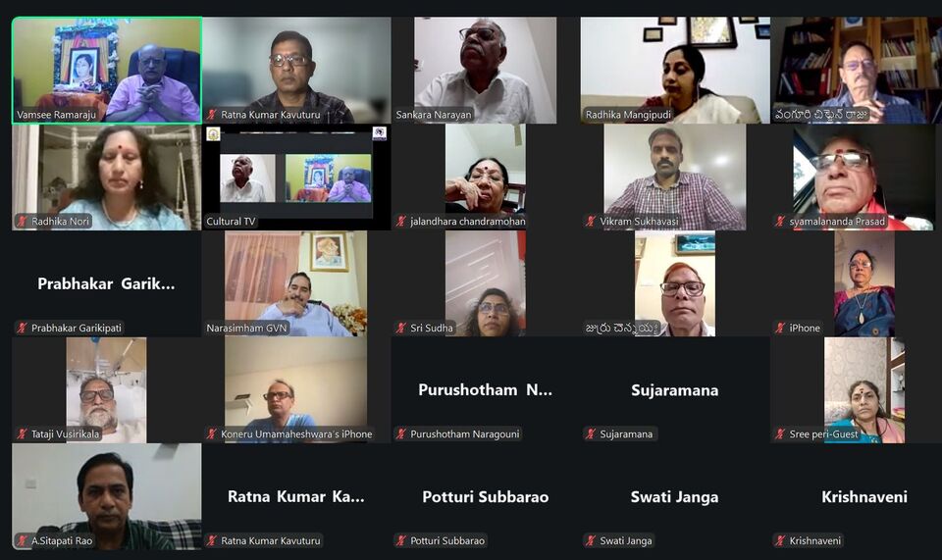Click Radhika Mangipudi's video tile

point(675,71)
